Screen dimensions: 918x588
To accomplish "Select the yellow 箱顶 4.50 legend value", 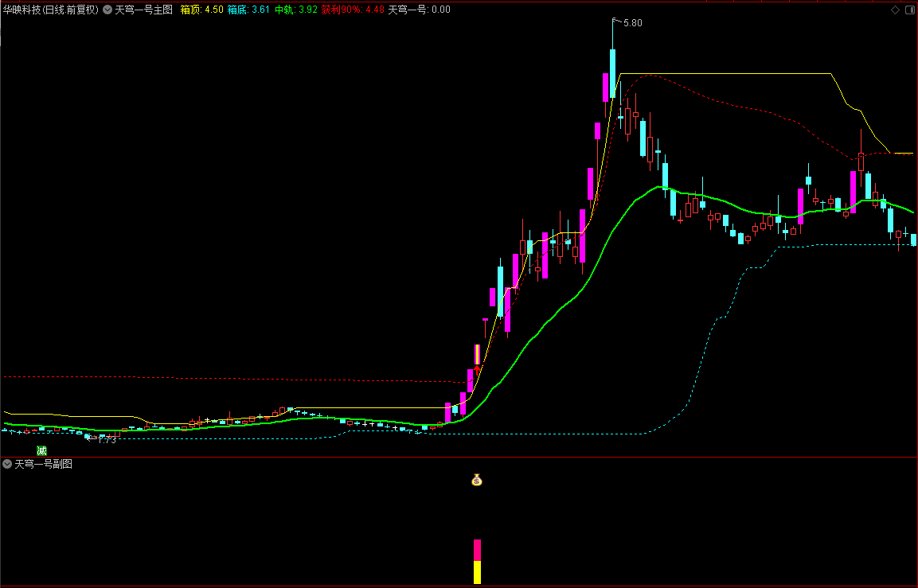I will pos(202,10).
